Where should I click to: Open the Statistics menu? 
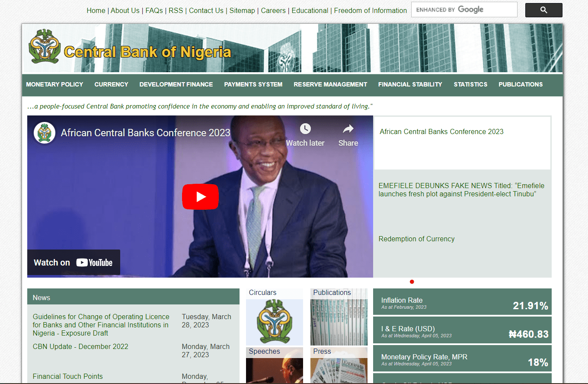click(470, 84)
